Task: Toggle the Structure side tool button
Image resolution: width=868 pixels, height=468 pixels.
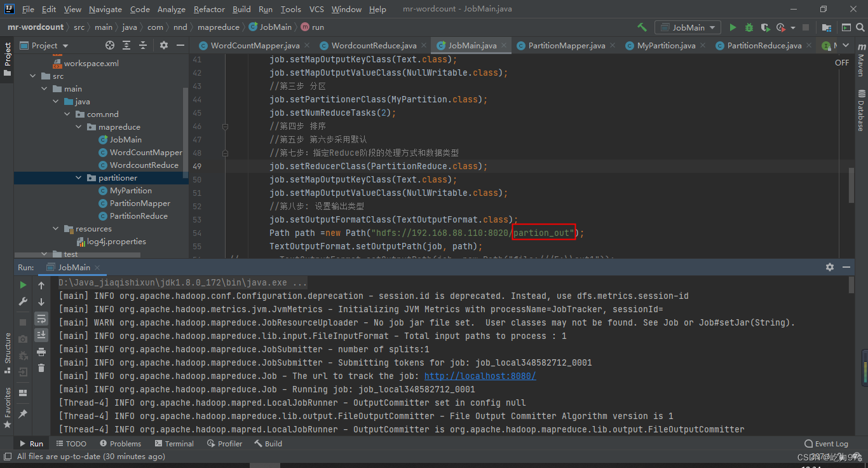Action: coord(7,353)
